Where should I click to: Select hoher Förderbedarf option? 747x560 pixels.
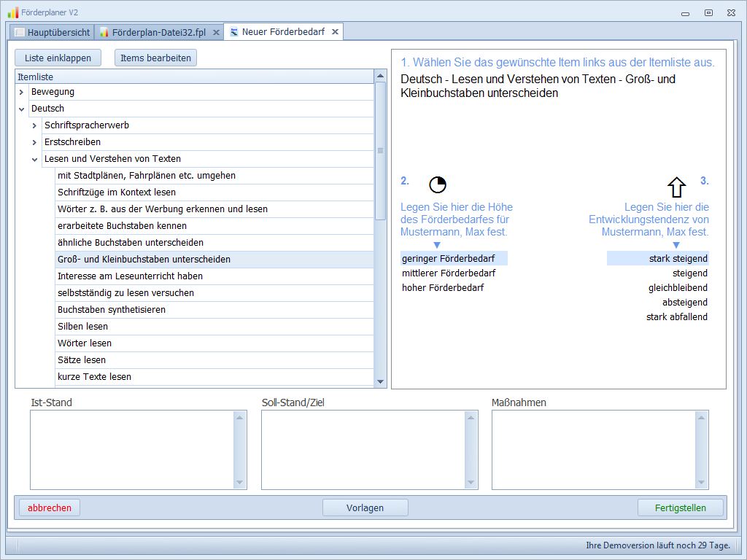pos(454,287)
